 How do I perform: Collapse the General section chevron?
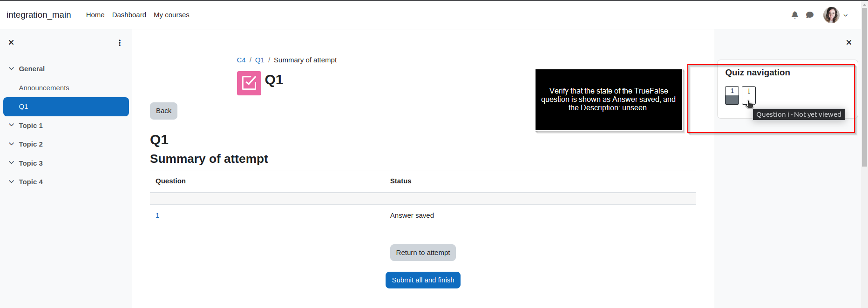pos(12,68)
